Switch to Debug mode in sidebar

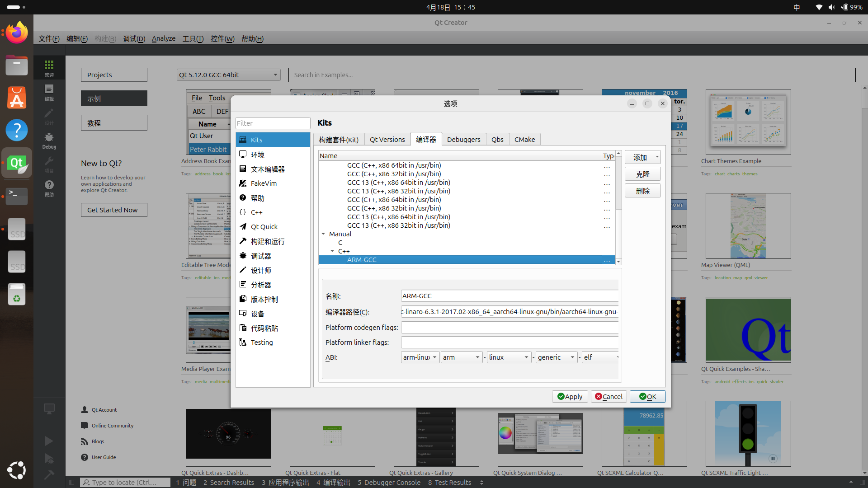[49, 141]
